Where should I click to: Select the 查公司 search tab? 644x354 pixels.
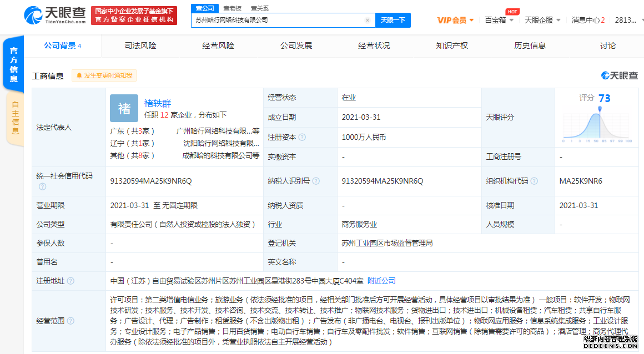point(204,8)
